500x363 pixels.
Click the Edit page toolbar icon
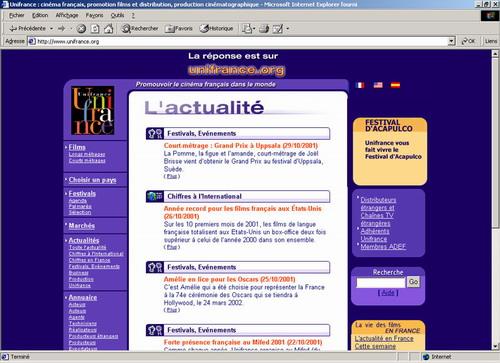pyautogui.click(x=278, y=29)
